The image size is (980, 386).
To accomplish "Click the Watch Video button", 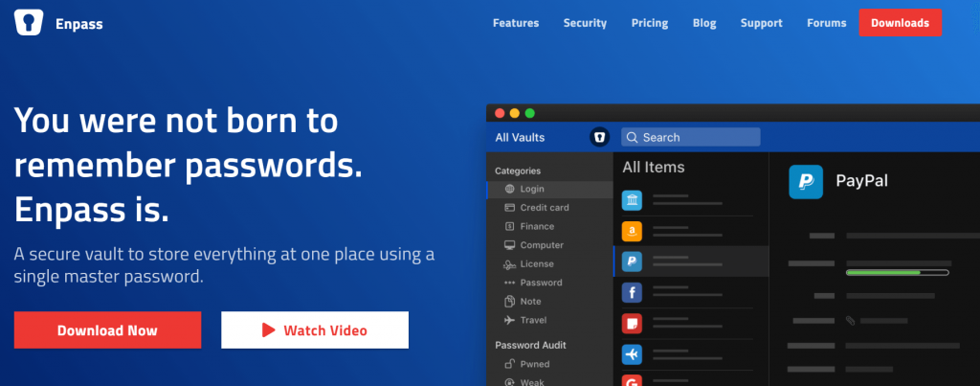I will click(x=315, y=329).
